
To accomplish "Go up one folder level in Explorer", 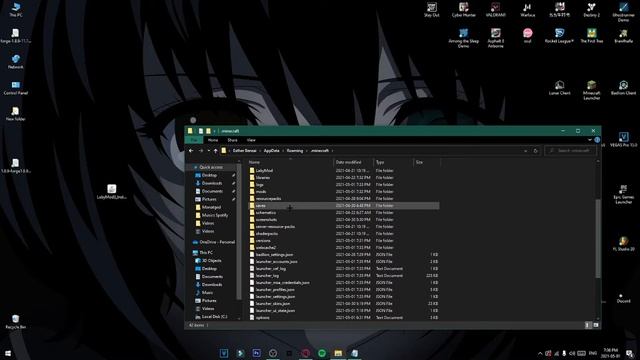I will pyautogui.click(x=216, y=151).
